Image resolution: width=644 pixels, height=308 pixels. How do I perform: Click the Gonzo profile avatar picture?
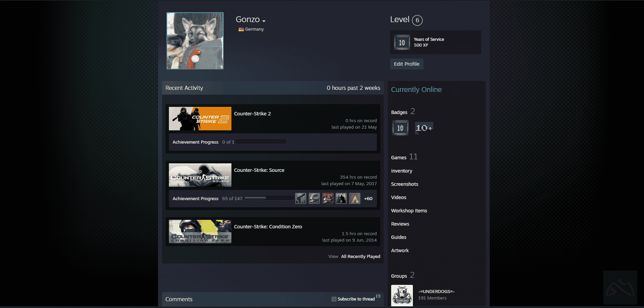point(195,41)
